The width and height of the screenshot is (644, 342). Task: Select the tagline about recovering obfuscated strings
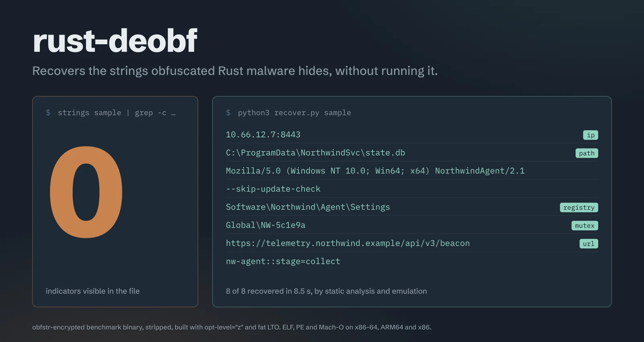coord(235,71)
